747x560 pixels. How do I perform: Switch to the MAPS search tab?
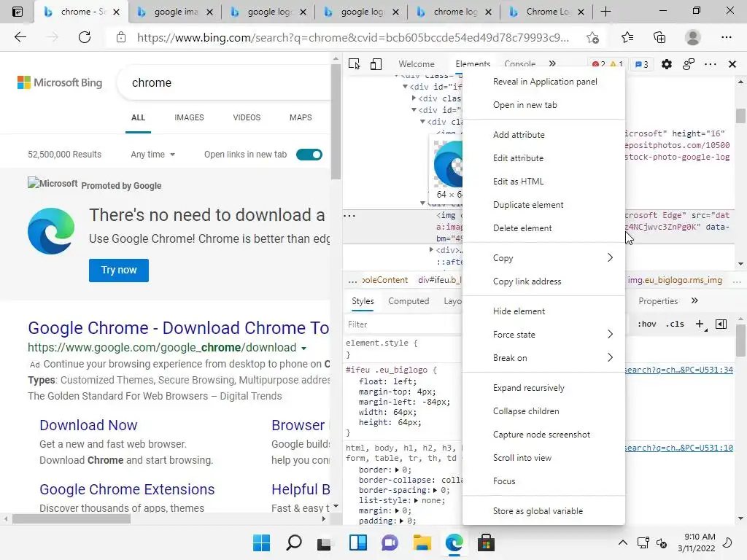[x=301, y=117]
